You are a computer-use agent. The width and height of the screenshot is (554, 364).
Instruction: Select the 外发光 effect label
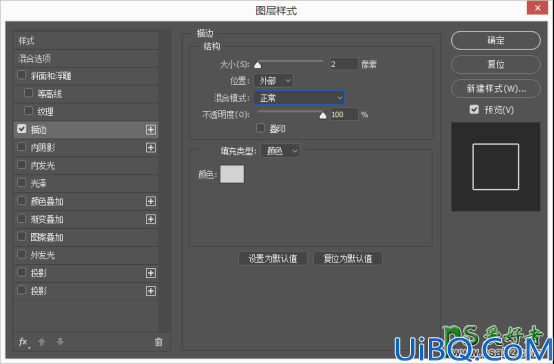pos(43,255)
